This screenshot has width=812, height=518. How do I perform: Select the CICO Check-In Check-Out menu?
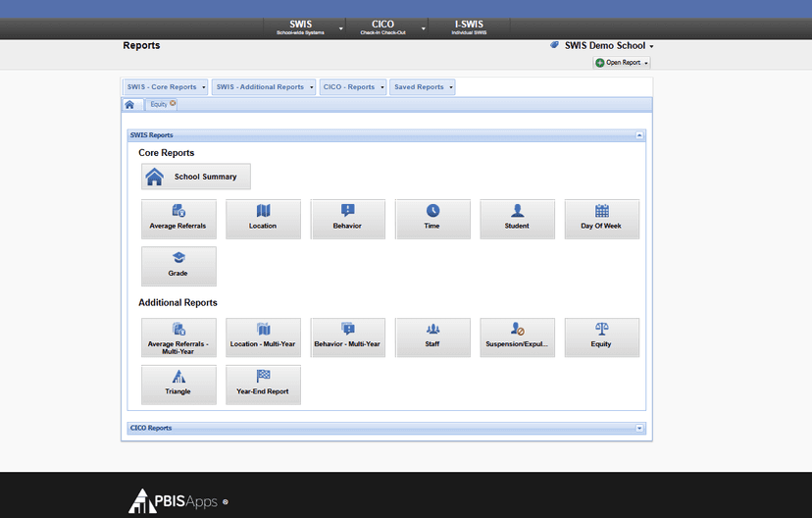pos(382,27)
